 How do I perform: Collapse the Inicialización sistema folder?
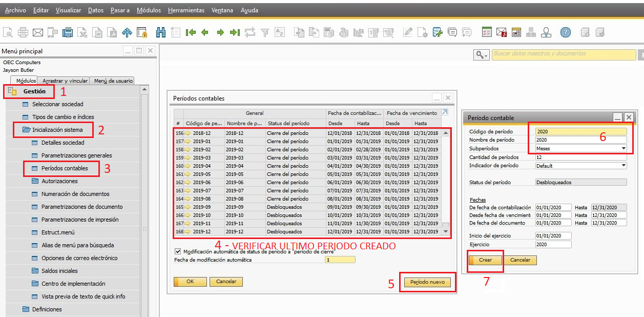coord(56,130)
